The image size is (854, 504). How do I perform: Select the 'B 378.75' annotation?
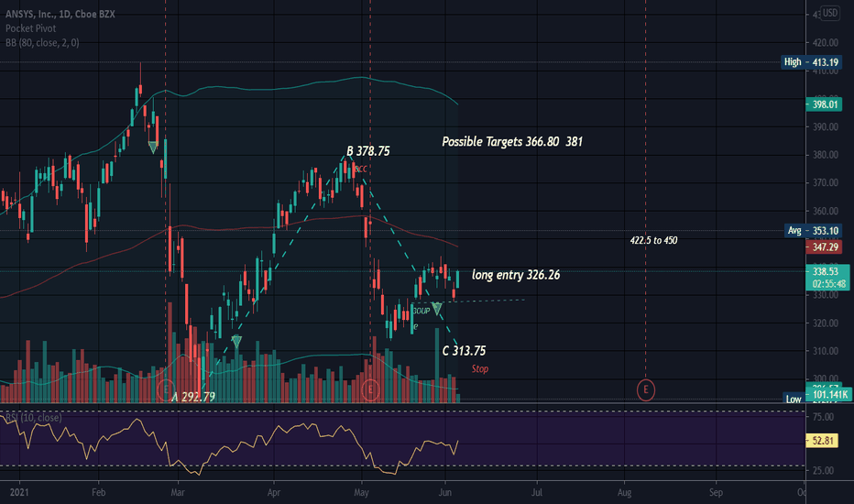coord(368,151)
